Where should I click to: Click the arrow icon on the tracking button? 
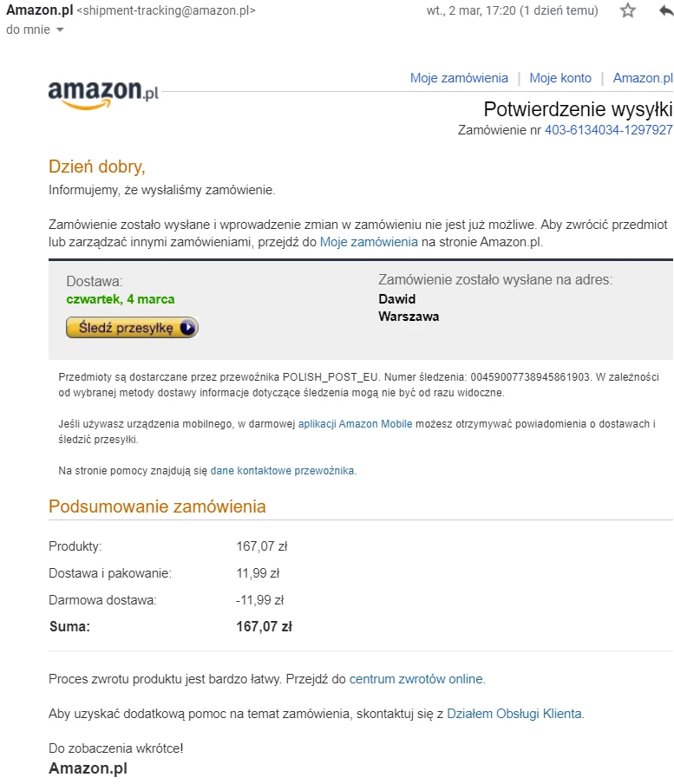[x=187, y=328]
